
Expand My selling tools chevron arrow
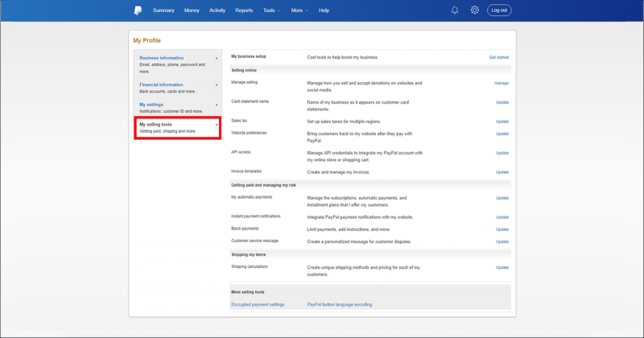tap(217, 125)
